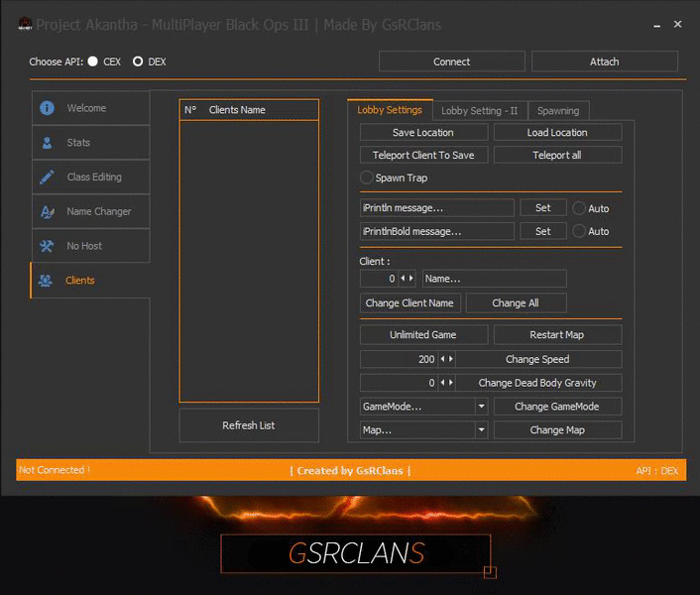Switch to the Lobby Setting - II tab
This screenshot has height=595, width=700.
pyautogui.click(x=480, y=111)
